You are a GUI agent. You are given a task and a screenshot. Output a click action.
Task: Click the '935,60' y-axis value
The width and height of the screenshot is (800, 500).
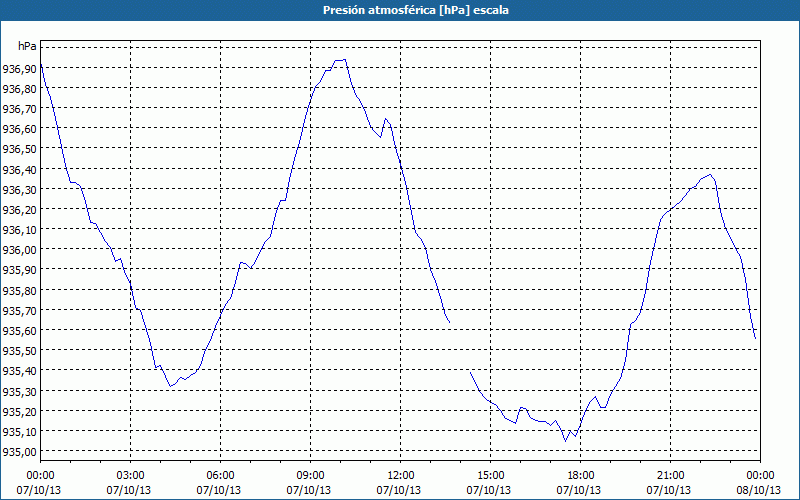pos(19,331)
